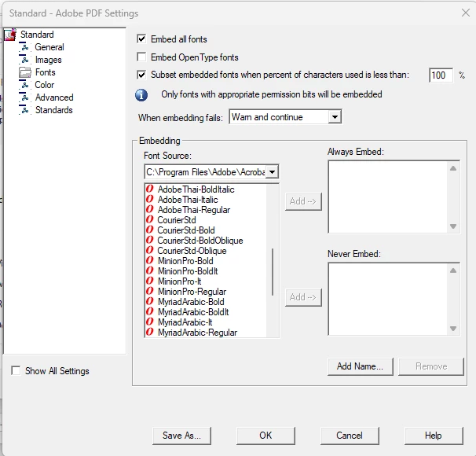Click the OpenType icon beside MyriadArabic-Bold
476x456 pixels.
tap(150, 302)
